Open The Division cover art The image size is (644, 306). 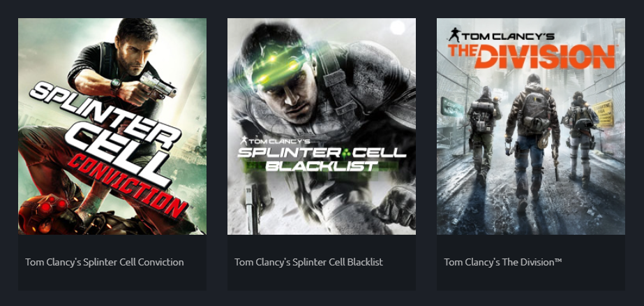(531, 126)
